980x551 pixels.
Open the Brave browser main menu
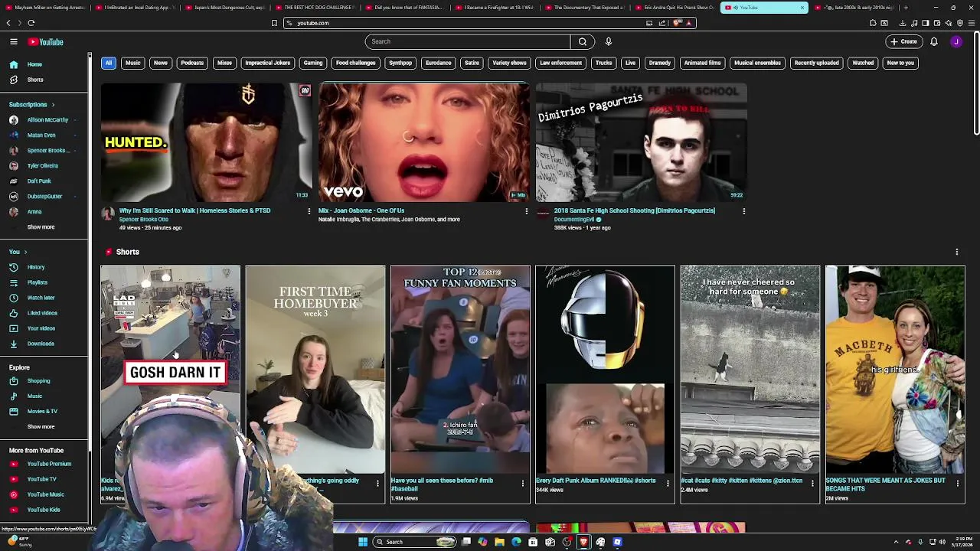972,23
